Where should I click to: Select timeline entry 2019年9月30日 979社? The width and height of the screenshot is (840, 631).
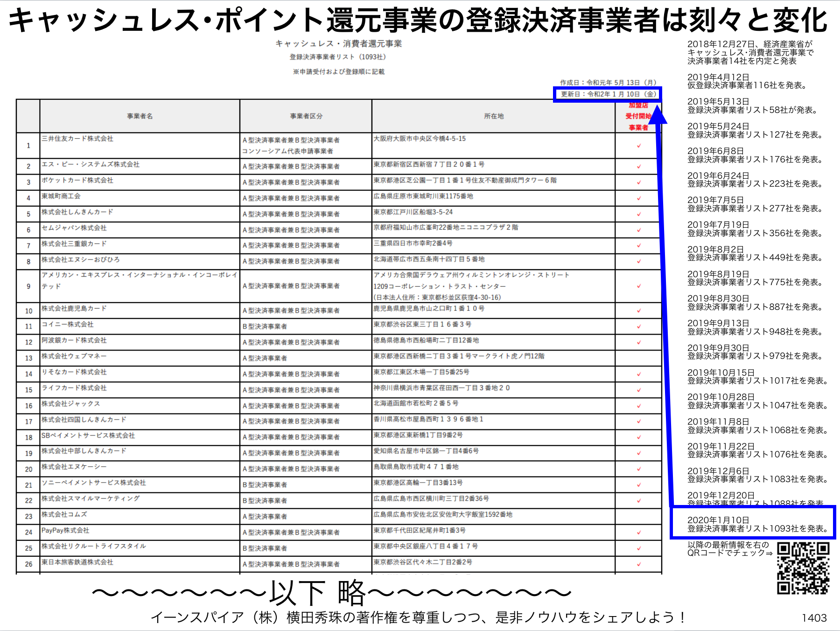755,352
